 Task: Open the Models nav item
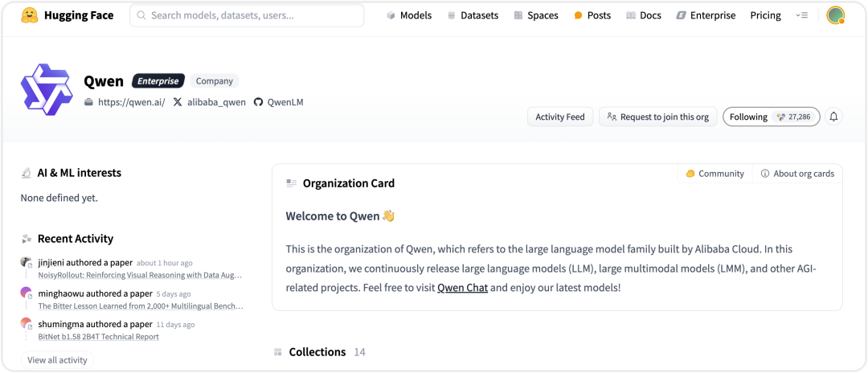point(409,15)
